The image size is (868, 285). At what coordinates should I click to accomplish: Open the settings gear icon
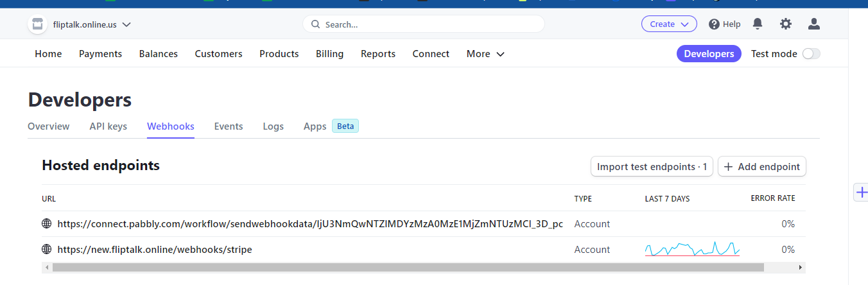pyautogui.click(x=786, y=24)
